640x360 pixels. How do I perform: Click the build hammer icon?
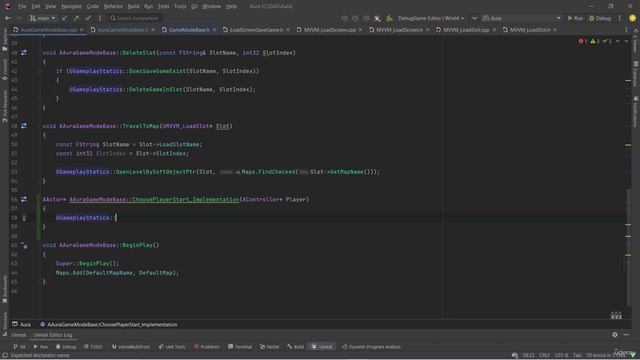tap(389, 18)
